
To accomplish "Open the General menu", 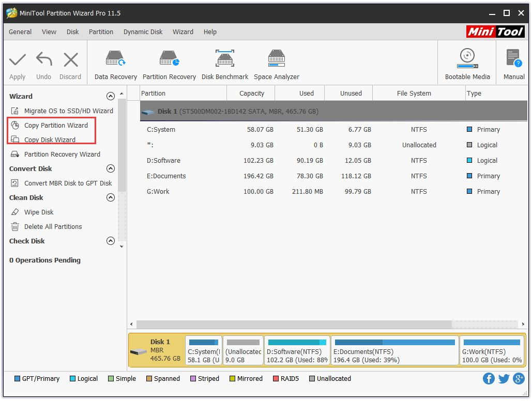I will tap(20, 32).
